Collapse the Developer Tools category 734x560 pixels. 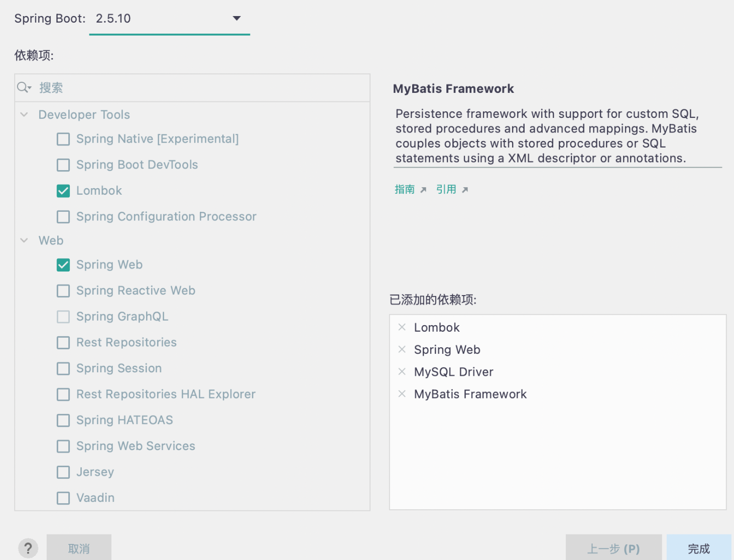(24, 114)
